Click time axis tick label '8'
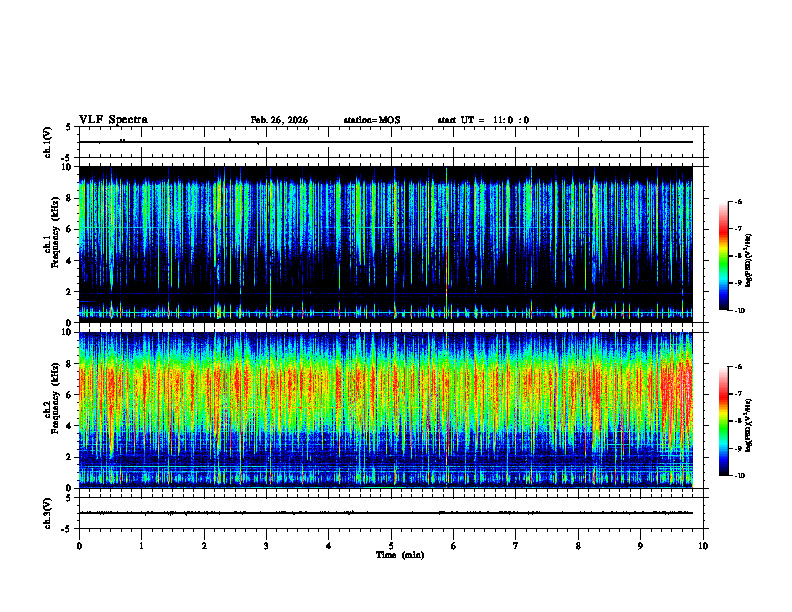792x612 pixels. pyautogui.click(x=578, y=546)
